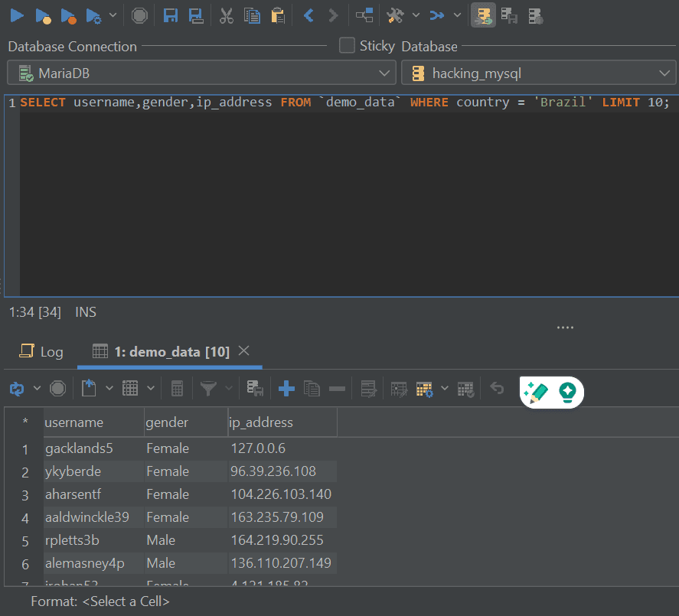Click the last database icon in the top toolbar
Image resolution: width=679 pixels, height=616 pixels.
536,16
